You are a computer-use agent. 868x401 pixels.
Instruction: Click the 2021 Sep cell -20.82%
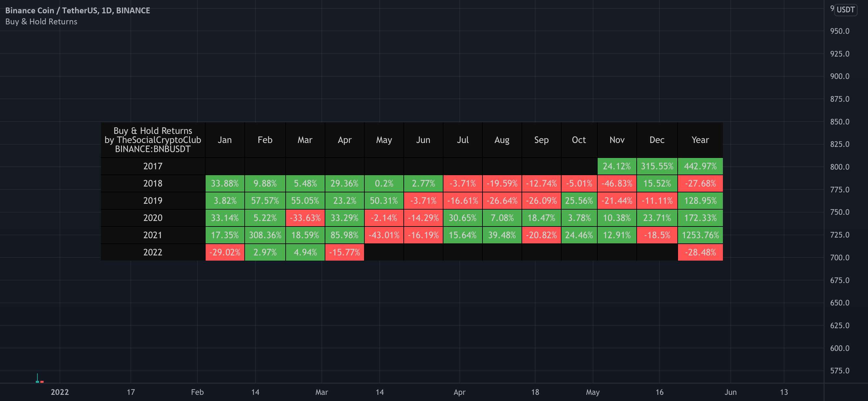tap(541, 235)
